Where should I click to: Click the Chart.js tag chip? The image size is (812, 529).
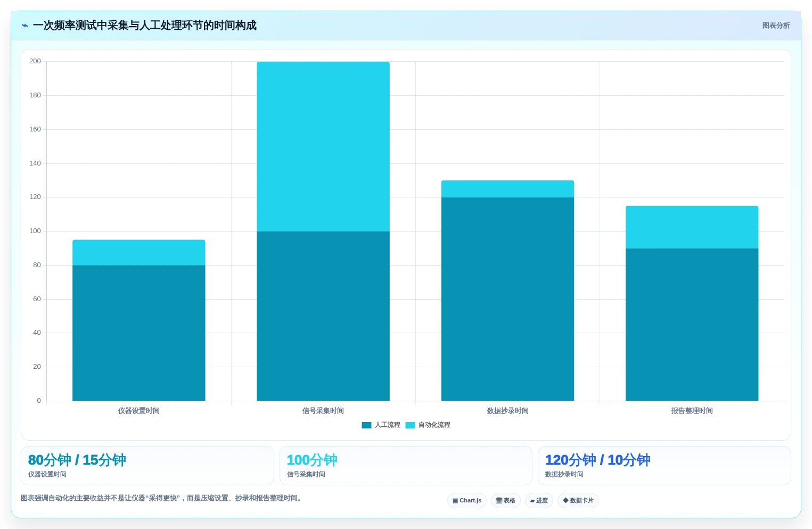467,500
